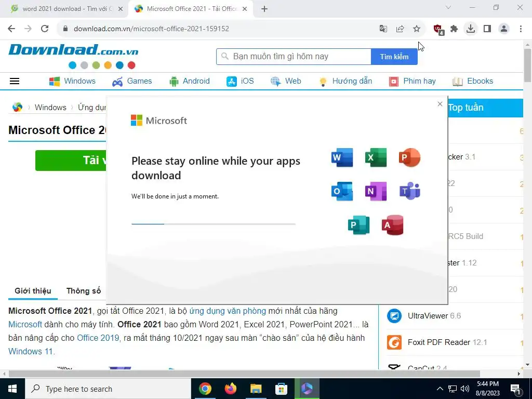Image resolution: width=532 pixels, height=399 pixels.
Task: Open Firefox from the taskbar
Action: click(x=230, y=389)
